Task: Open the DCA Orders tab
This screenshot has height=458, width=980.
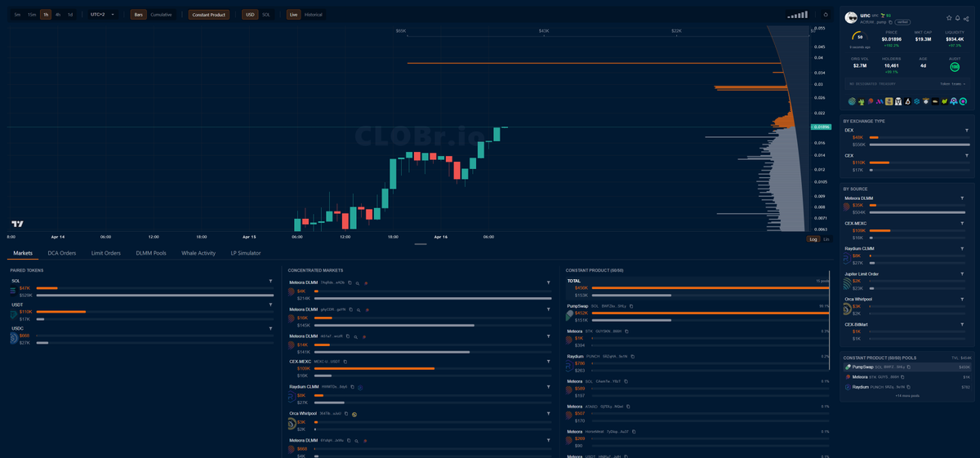Action: [62, 253]
